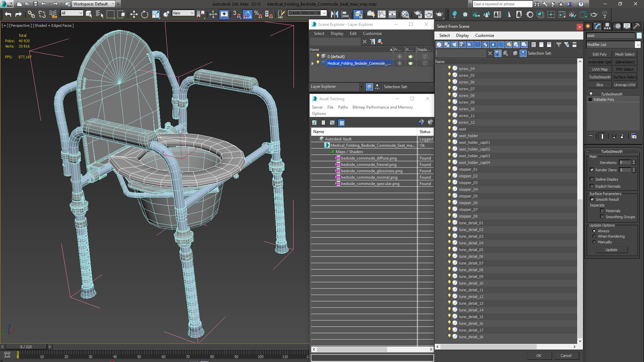This screenshot has height=362, width=644.
Task: Enable Explicit Normals checkbox
Action: click(592, 186)
